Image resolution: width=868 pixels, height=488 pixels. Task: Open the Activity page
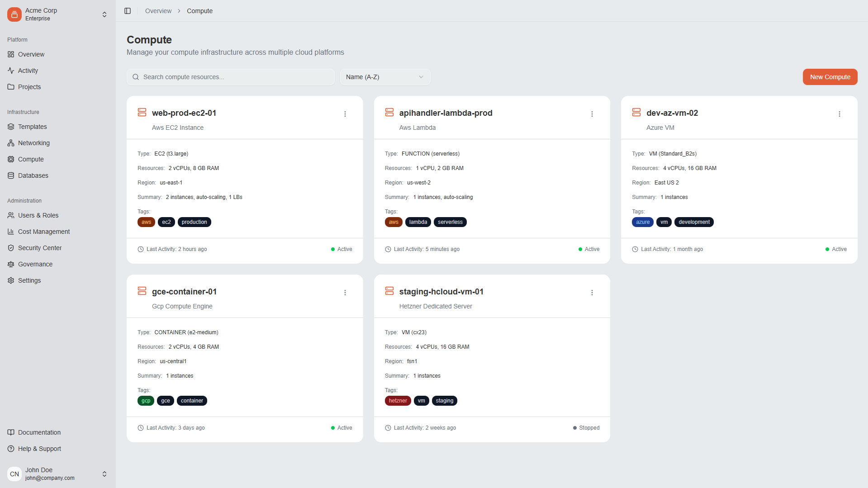click(28, 71)
